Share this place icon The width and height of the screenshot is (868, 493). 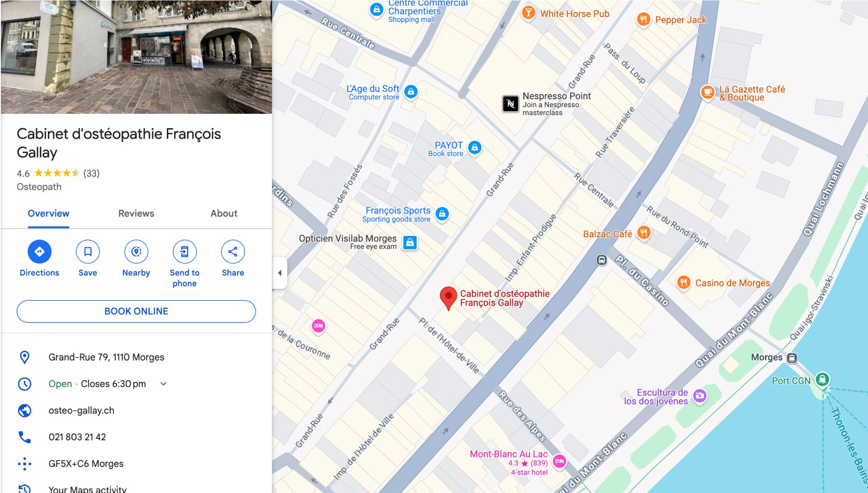point(233,251)
